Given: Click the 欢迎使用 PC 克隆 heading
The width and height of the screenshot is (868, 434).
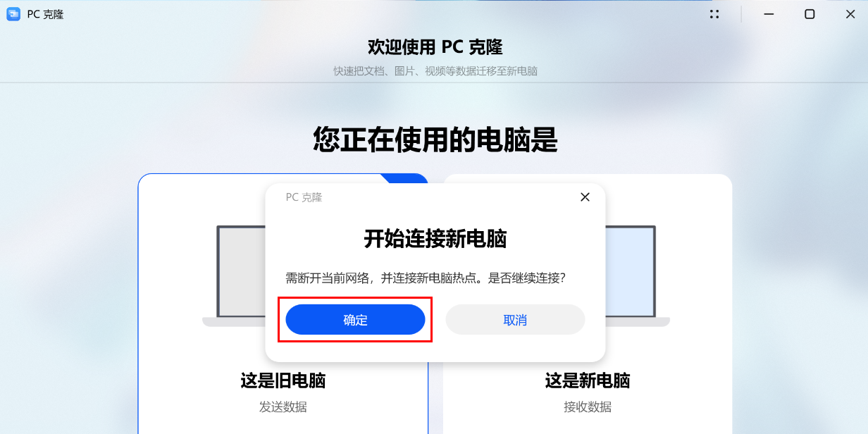Looking at the screenshot, I should pyautogui.click(x=435, y=47).
